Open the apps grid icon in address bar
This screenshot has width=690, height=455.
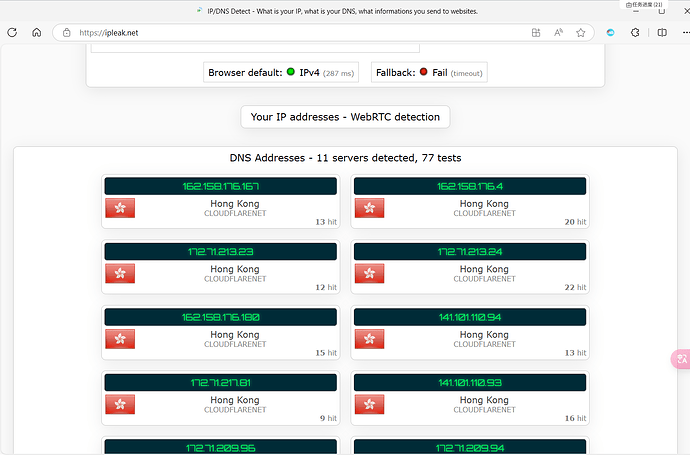click(536, 33)
